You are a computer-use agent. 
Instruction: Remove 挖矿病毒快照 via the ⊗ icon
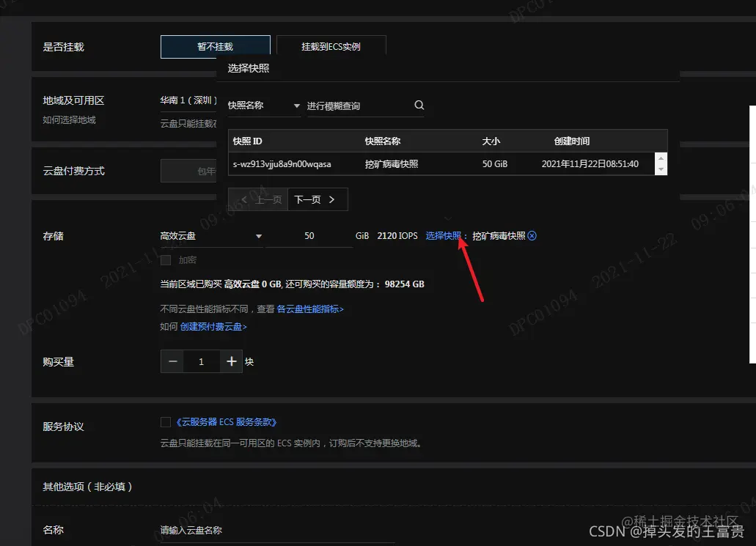[532, 235]
